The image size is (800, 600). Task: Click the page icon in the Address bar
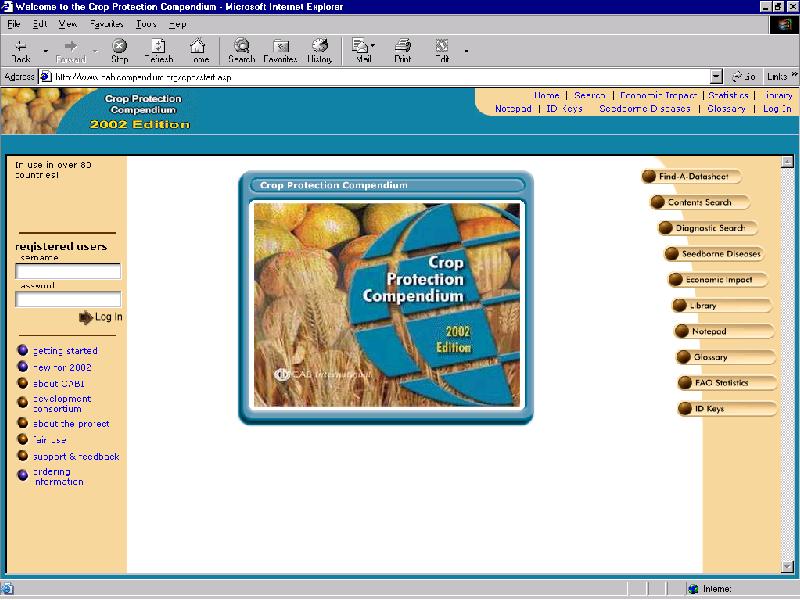click(x=46, y=77)
